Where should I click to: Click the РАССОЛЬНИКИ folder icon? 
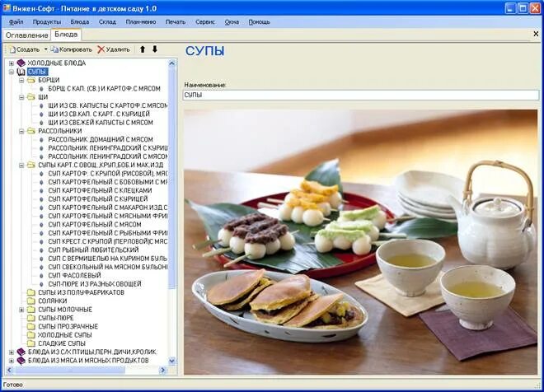click(x=31, y=131)
